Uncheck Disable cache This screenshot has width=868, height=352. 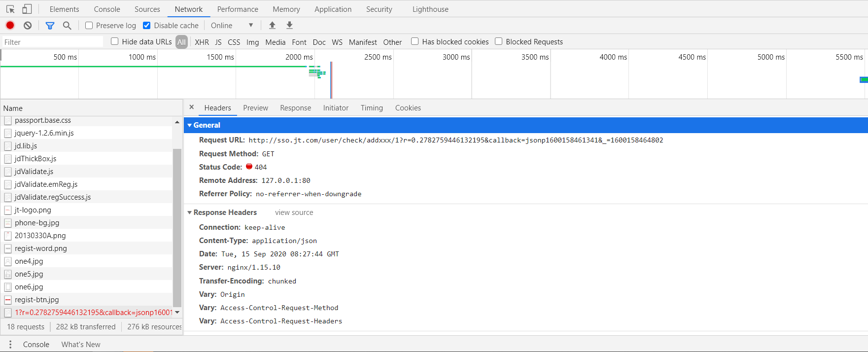click(146, 25)
